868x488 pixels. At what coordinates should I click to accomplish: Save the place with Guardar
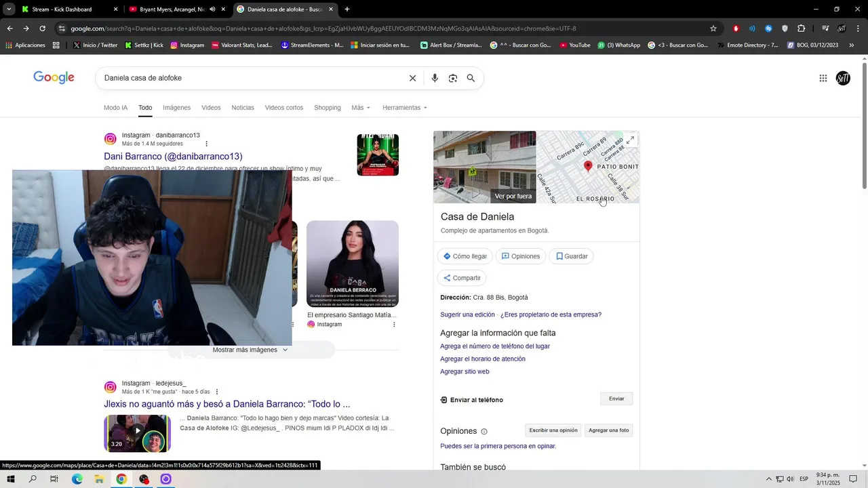coord(572,256)
